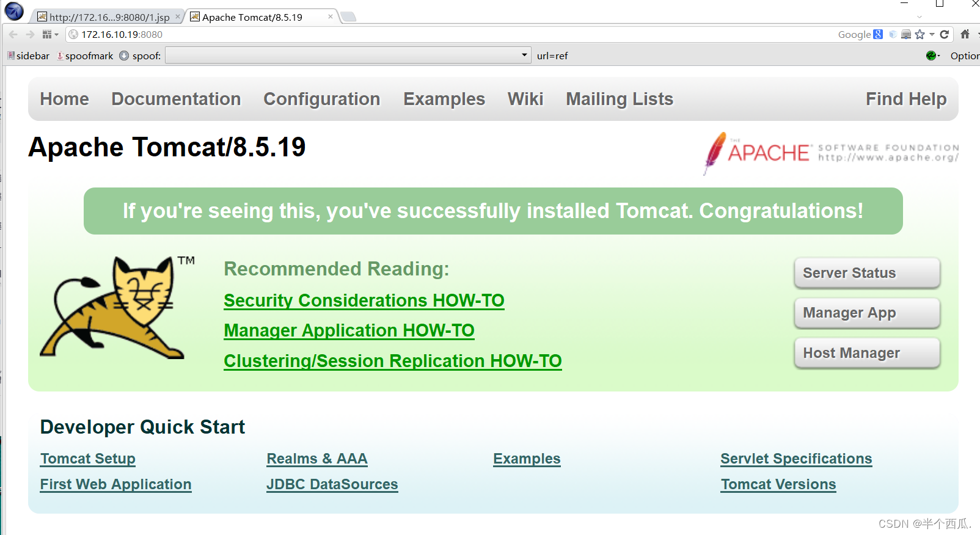Screen dimensions: 980x535
Task: Click the proxy server icon in address bar
Action: 906,35
